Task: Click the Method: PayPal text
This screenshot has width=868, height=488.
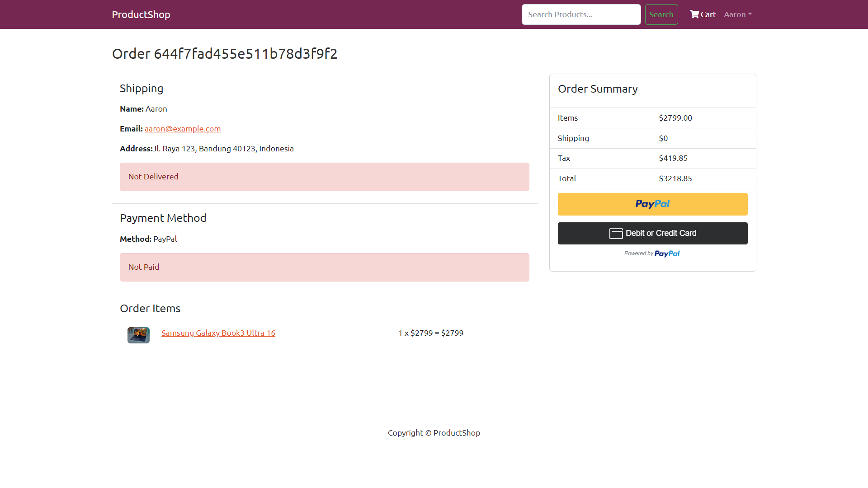Action: (x=148, y=239)
